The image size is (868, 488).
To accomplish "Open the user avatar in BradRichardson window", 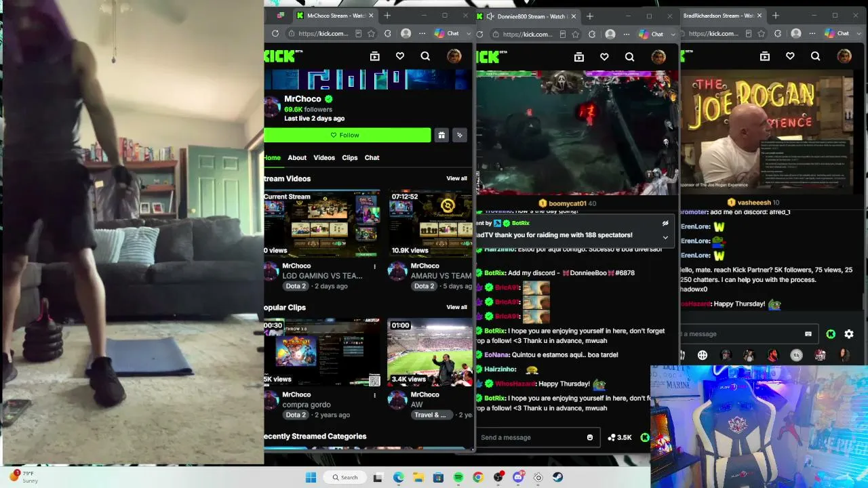I will click(844, 56).
